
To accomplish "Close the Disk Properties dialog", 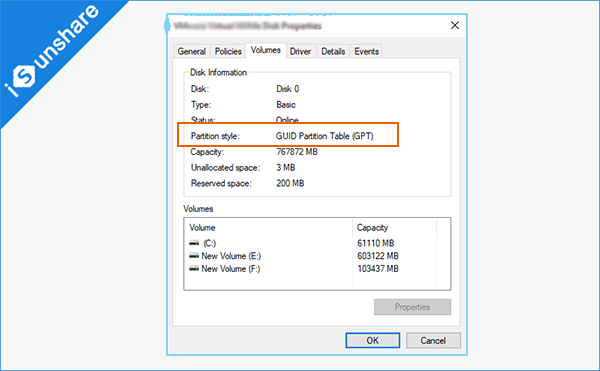I will (x=455, y=26).
